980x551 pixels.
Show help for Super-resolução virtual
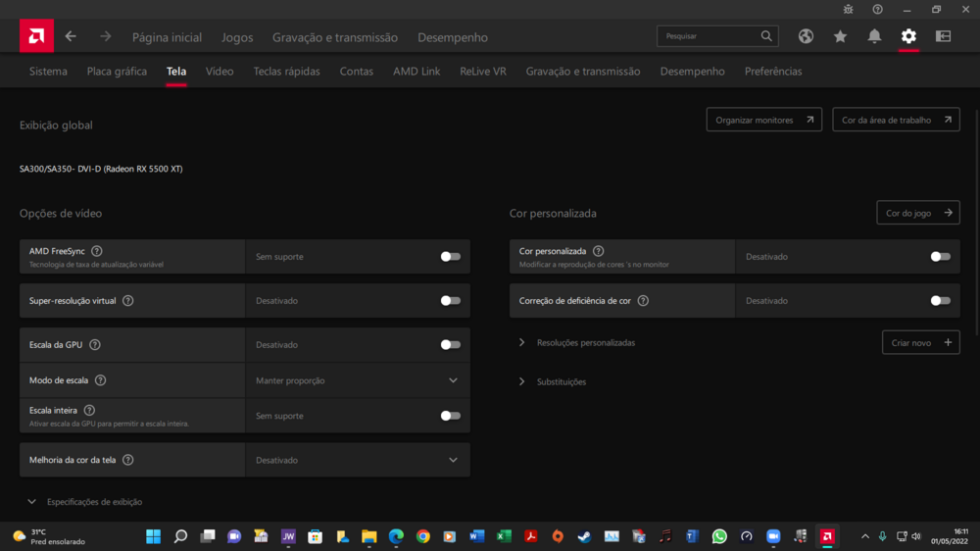click(x=128, y=301)
